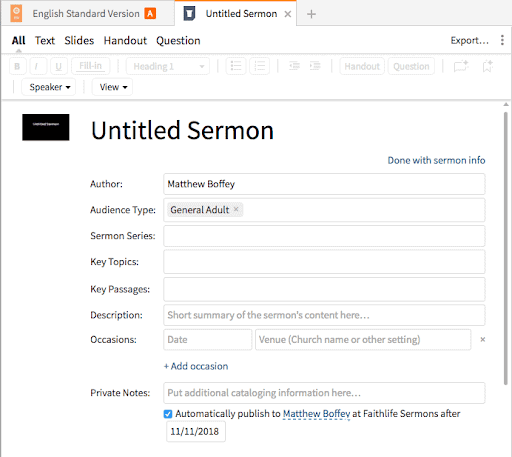
Task: Insert a Fill-in blank
Action: (x=90, y=66)
